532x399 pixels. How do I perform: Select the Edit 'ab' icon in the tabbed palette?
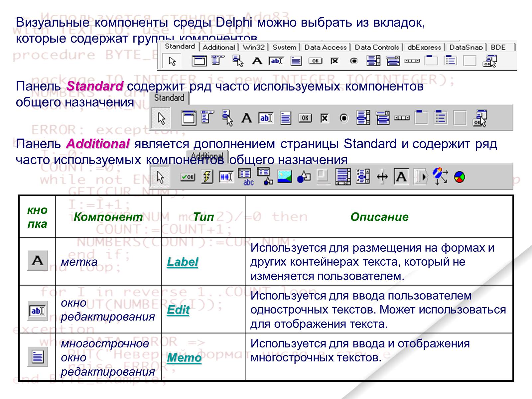pyautogui.click(x=276, y=61)
